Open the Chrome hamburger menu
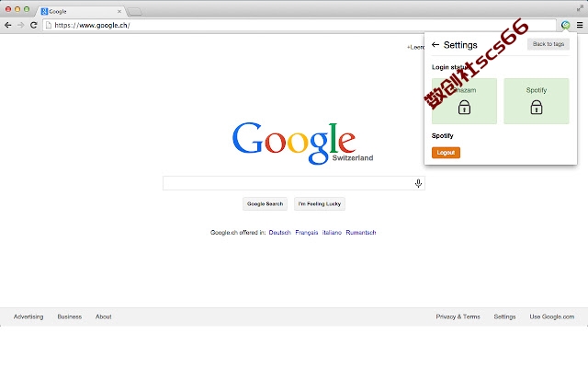 tap(580, 25)
